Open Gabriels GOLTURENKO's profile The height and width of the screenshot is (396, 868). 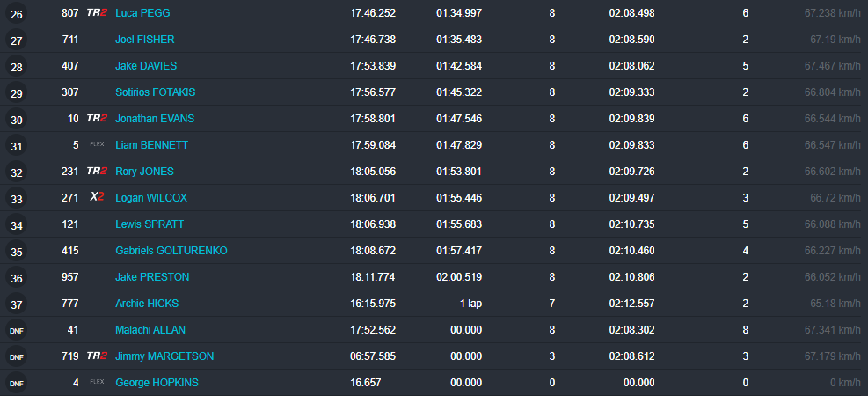(x=171, y=251)
